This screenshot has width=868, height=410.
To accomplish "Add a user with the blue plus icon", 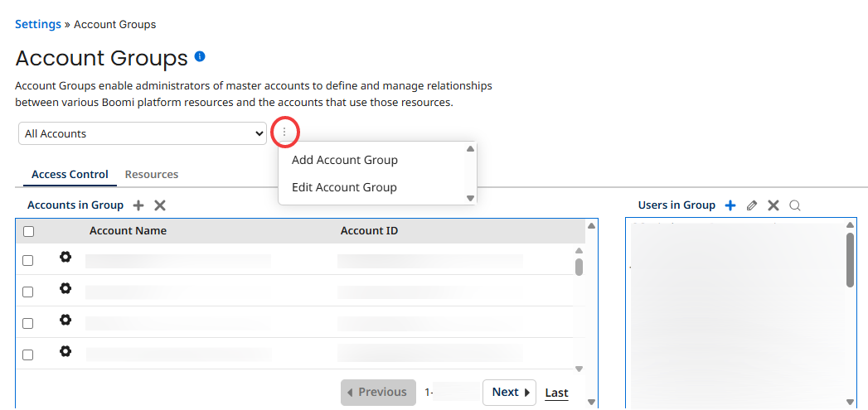I will tap(730, 205).
